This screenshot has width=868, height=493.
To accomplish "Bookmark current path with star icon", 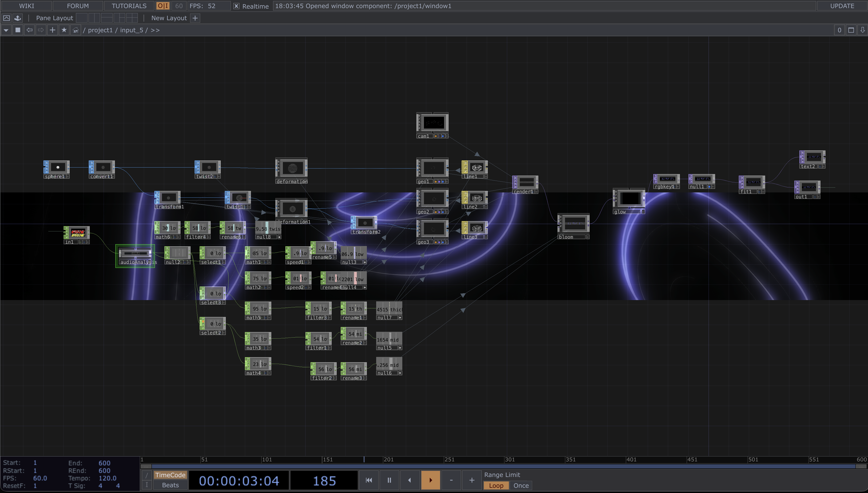I will point(64,30).
